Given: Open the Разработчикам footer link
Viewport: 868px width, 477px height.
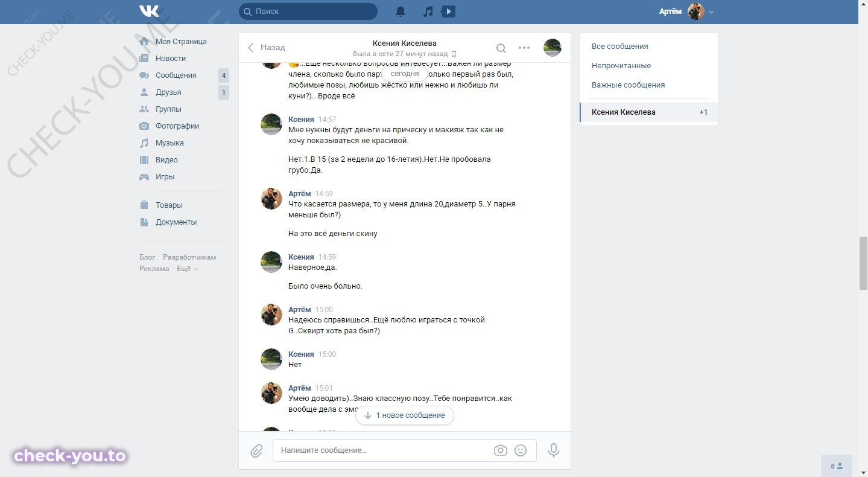Looking at the screenshot, I should pyautogui.click(x=189, y=257).
